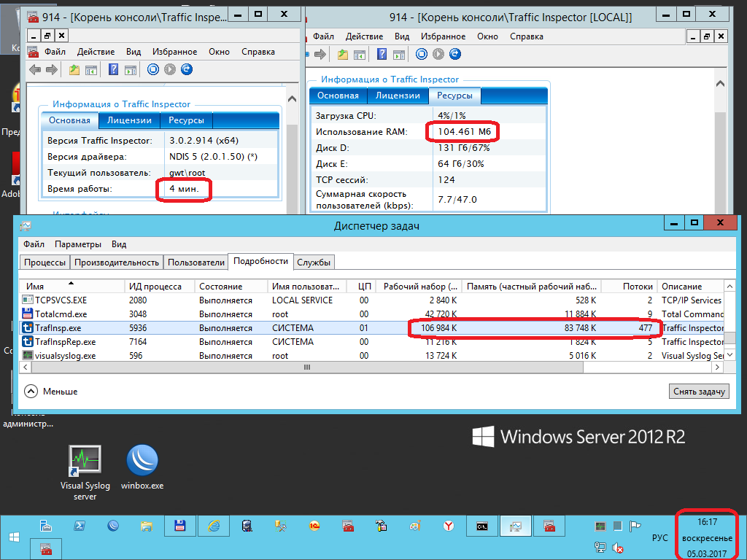
Task: Open Файл menu in Диспетчер задач
Action: click(x=34, y=244)
